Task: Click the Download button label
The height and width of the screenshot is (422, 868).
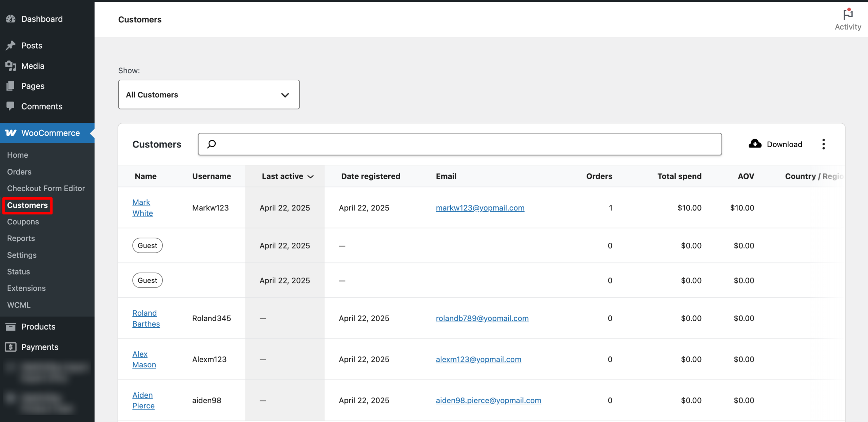Action: click(784, 144)
